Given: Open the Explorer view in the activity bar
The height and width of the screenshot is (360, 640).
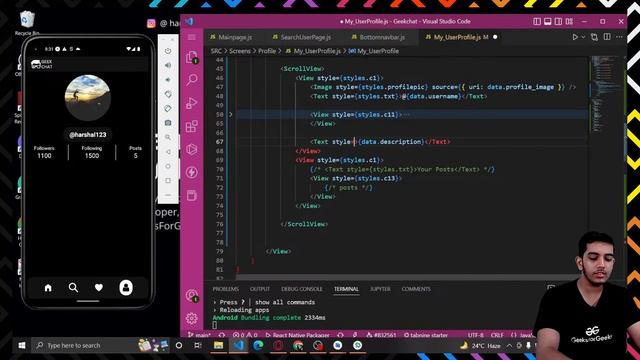Looking at the screenshot, I should [191, 57].
